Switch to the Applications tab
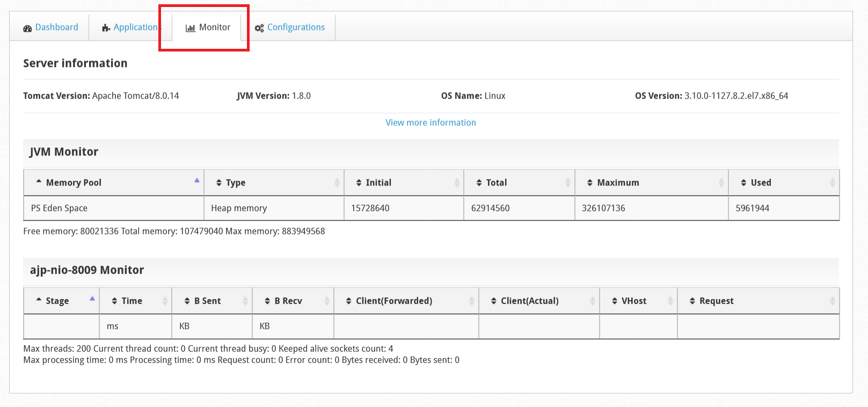The image size is (868, 407). click(x=131, y=27)
